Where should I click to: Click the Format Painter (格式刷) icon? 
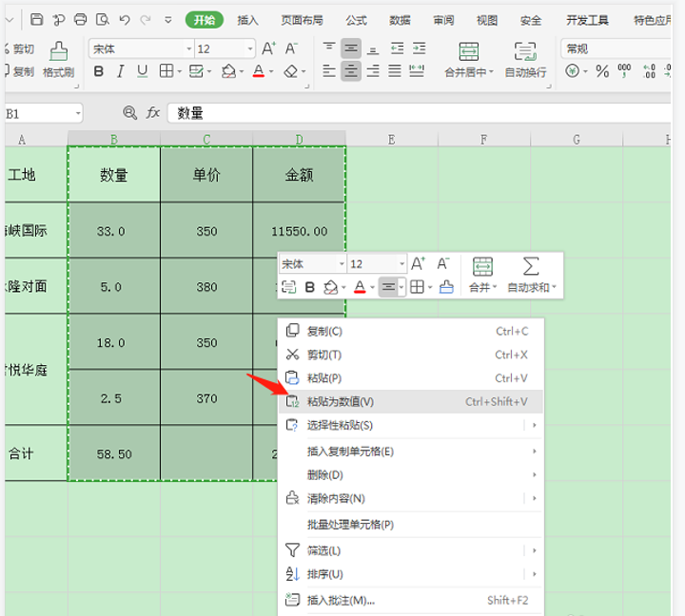pyautogui.click(x=58, y=58)
